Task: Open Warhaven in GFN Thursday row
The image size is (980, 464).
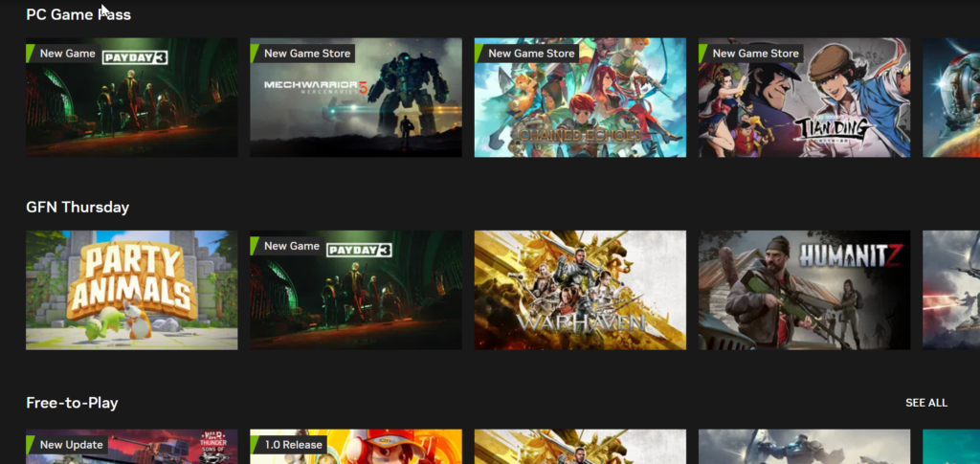Action: coord(580,291)
